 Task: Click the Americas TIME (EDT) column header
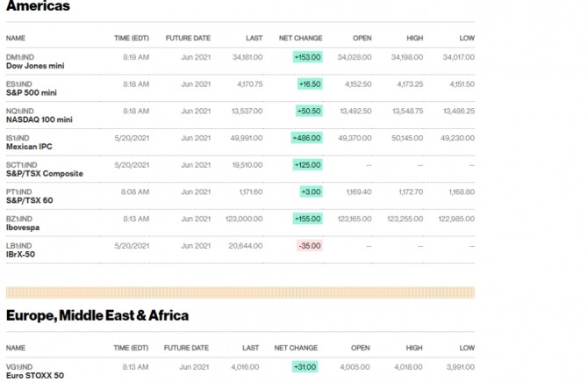pos(132,39)
